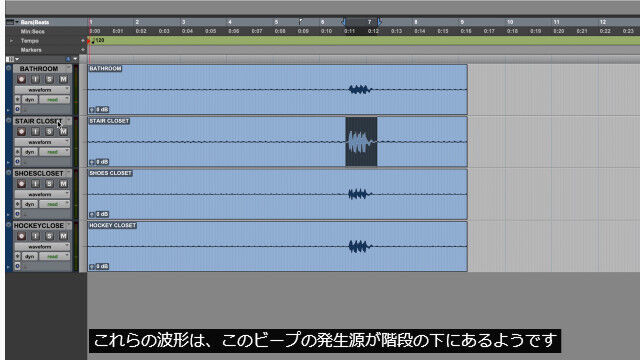Mute the STAIR CLOSET track

coord(63,131)
